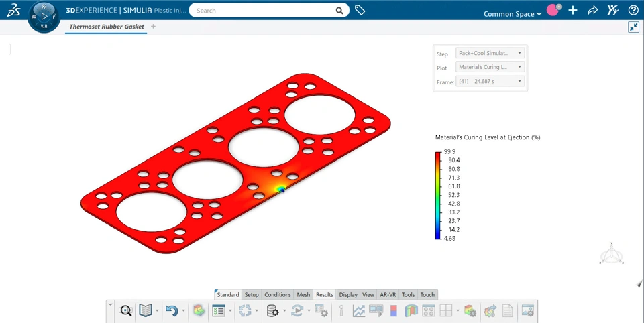Click the contour legend color bar
This screenshot has height=323, width=644.
tap(438, 196)
